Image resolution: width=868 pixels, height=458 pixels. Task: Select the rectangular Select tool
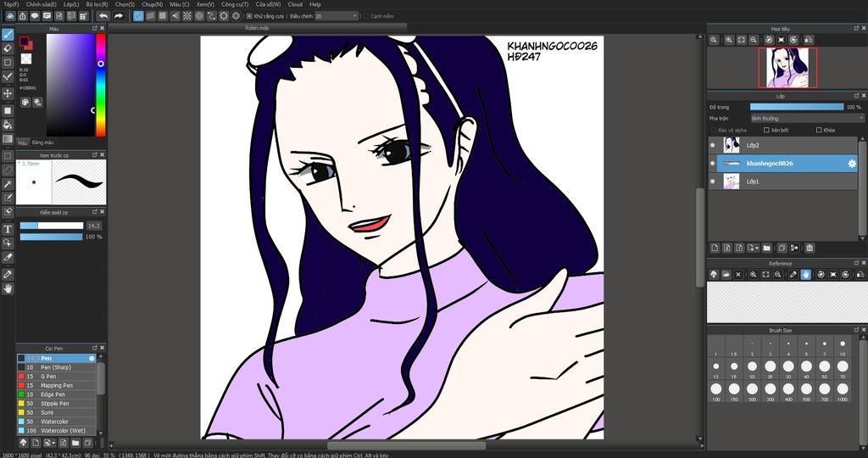8,156
